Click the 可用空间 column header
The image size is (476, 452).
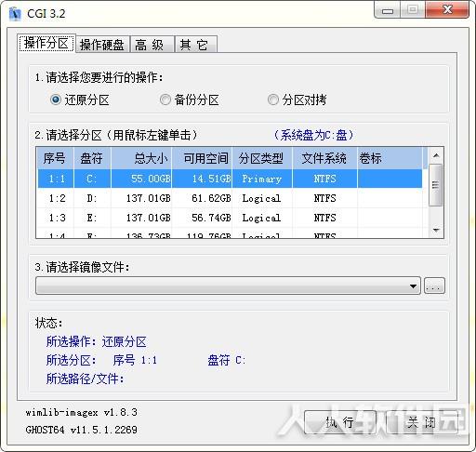click(202, 158)
